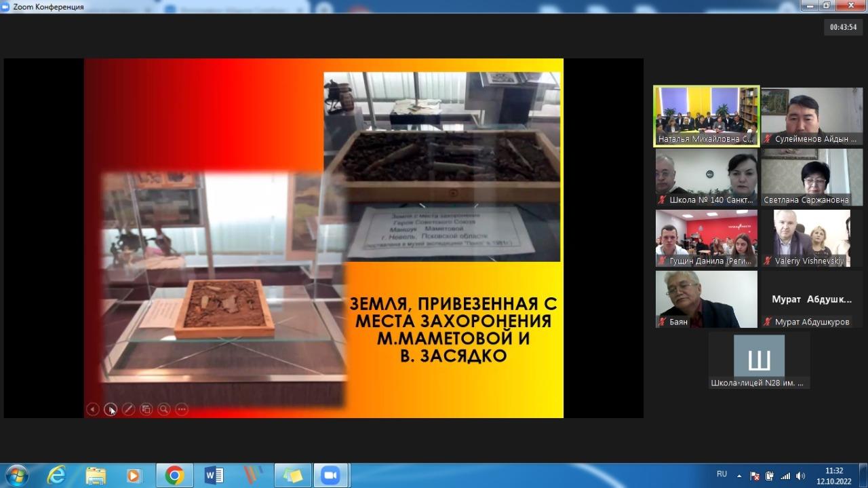Open Sticky Notes from the taskbar
The width and height of the screenshot is (868, 488).
click(x=292, y=475)
